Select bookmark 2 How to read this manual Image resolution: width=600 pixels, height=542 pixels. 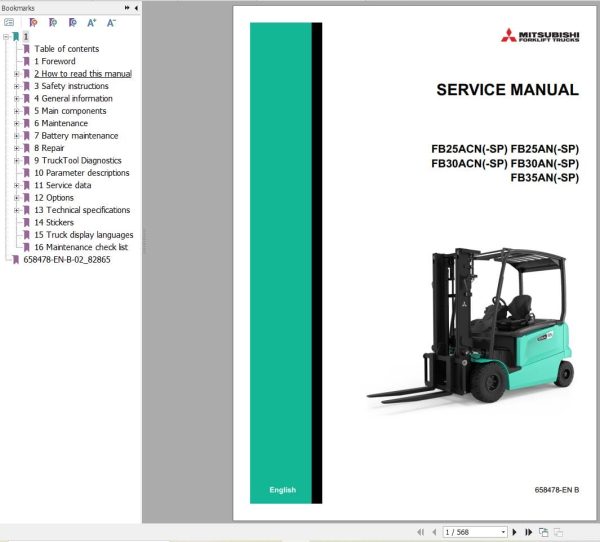(83, 73)
